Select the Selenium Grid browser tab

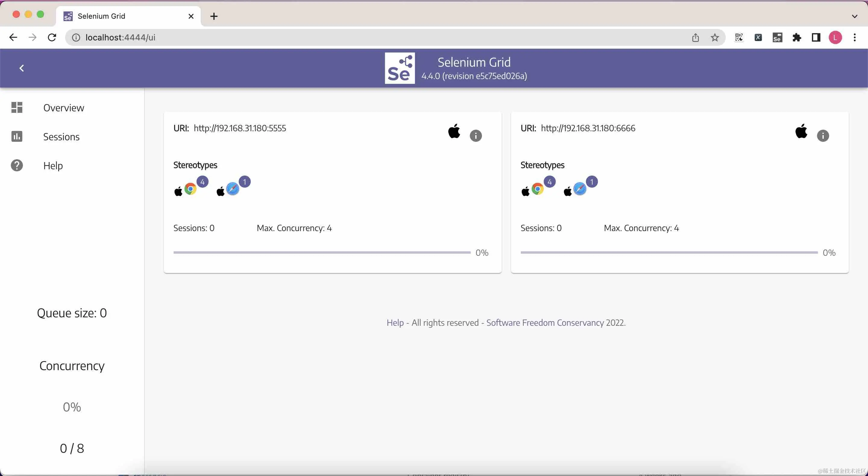pyautogui.click(x=128, y=16)
